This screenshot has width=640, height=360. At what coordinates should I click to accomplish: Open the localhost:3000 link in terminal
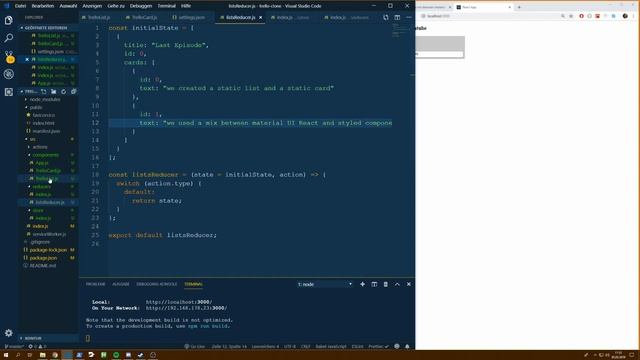(179, 302)
